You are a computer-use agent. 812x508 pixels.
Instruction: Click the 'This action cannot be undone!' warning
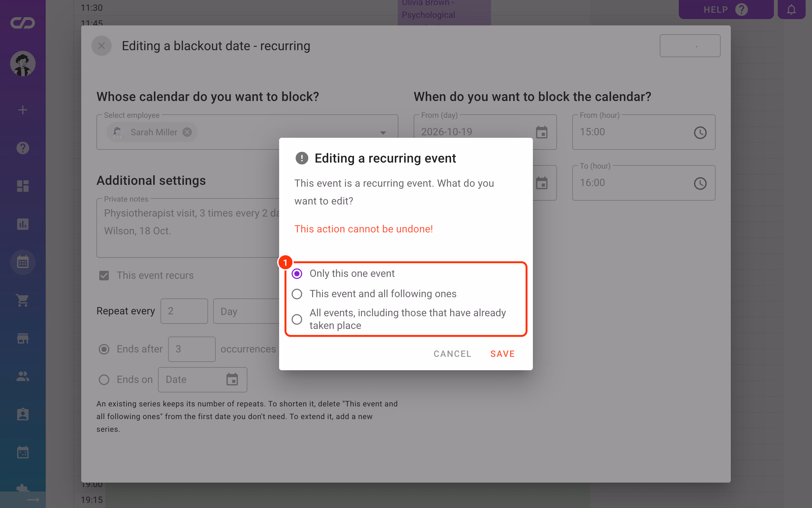[x=363, y=229]
